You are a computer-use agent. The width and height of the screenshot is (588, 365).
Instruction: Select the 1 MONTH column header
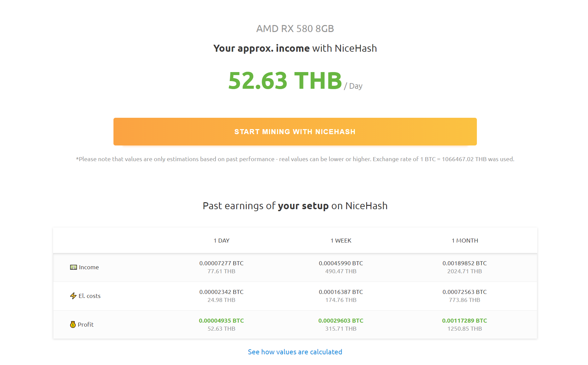pos(465,241)
